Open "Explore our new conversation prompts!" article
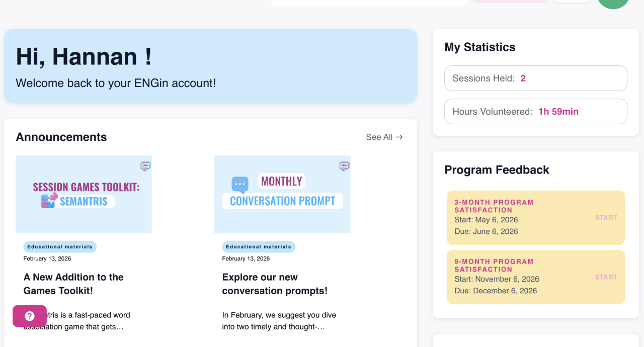Screen dimensions: 644x347 tap(275, 284)
